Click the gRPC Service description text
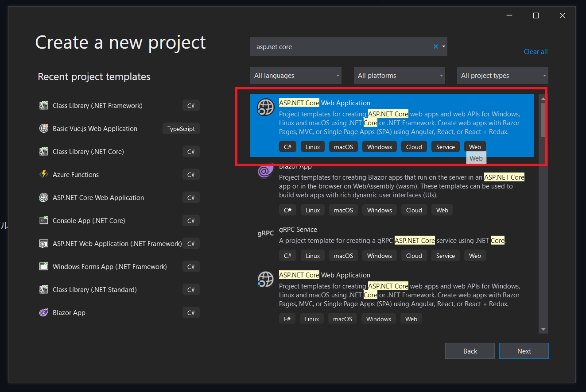Viewport: 586px width, 392px height. (392, 241)
